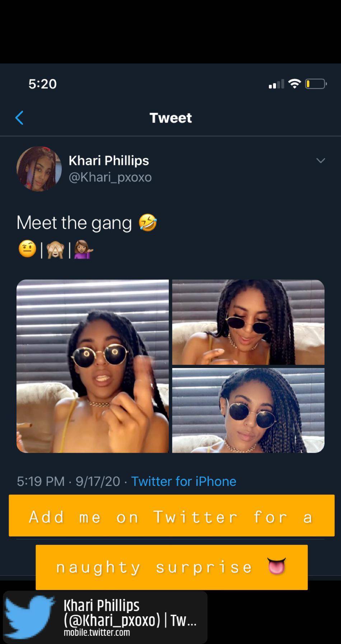The image size is (341, 644).
Task: Click the Twitter bird logo icon
Action: (x=30, y=617)
